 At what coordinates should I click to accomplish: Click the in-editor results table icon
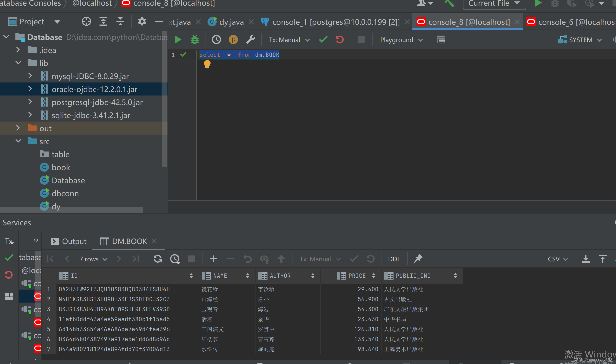pyautogui.click(x=441, y=40)
